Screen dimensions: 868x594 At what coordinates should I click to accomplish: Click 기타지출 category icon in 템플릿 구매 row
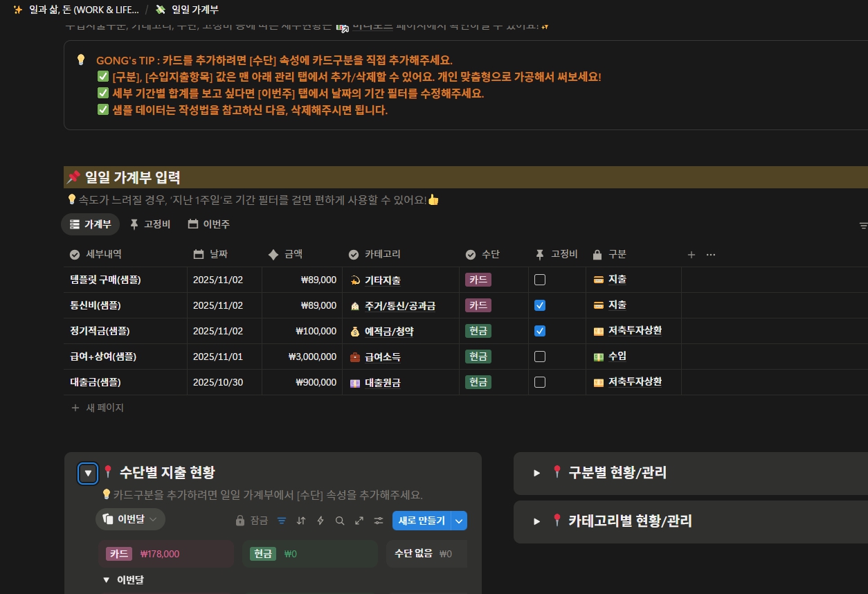(355, 280)
